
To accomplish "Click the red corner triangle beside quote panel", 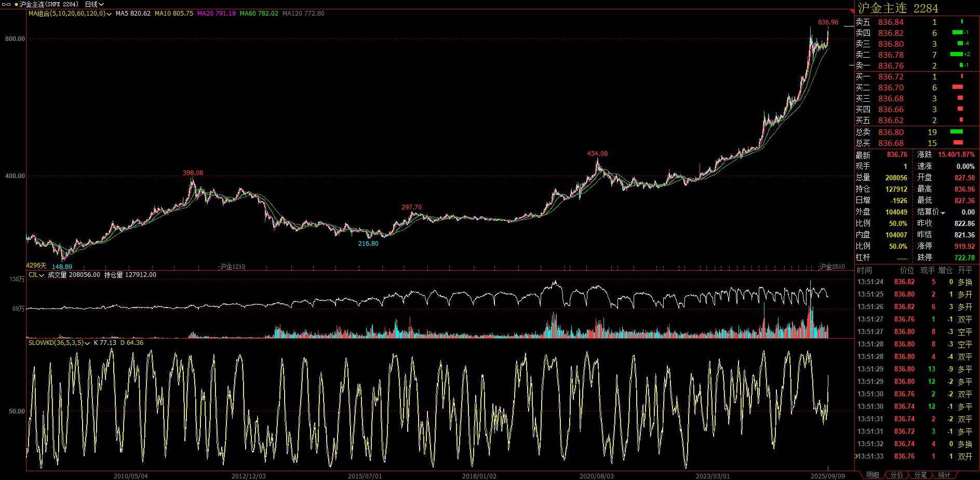I will [852, 11].
